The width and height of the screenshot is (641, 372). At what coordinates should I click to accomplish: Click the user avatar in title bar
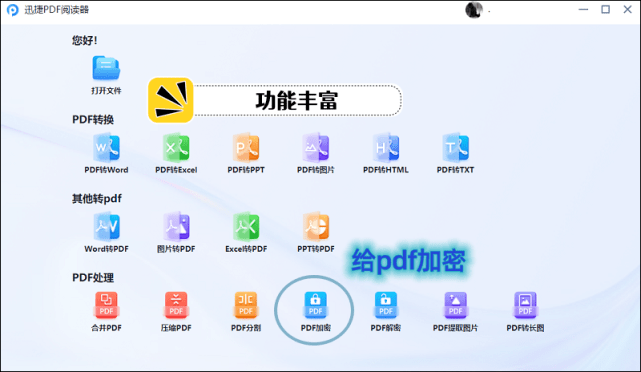click(x=474, y=10)
